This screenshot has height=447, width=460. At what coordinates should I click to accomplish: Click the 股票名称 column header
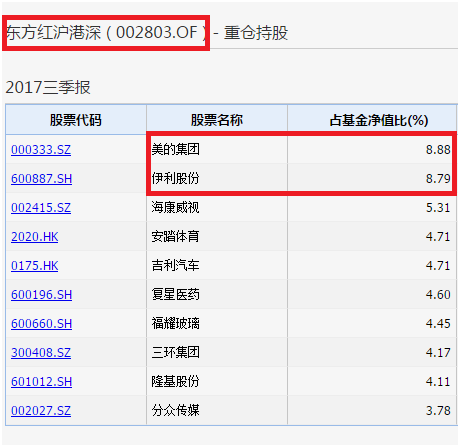(217, 120)
